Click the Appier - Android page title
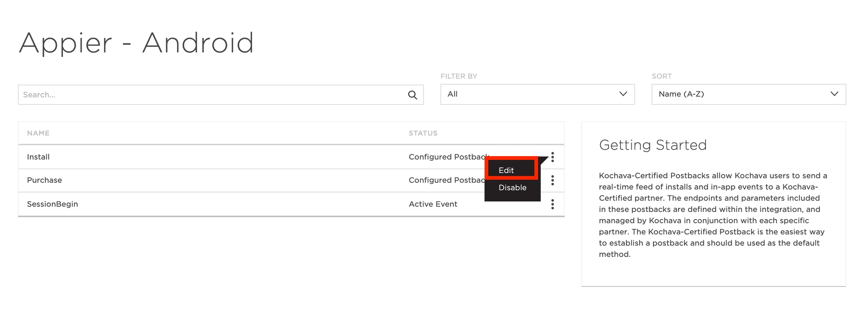The image size is (868, 328). (136, 43)
